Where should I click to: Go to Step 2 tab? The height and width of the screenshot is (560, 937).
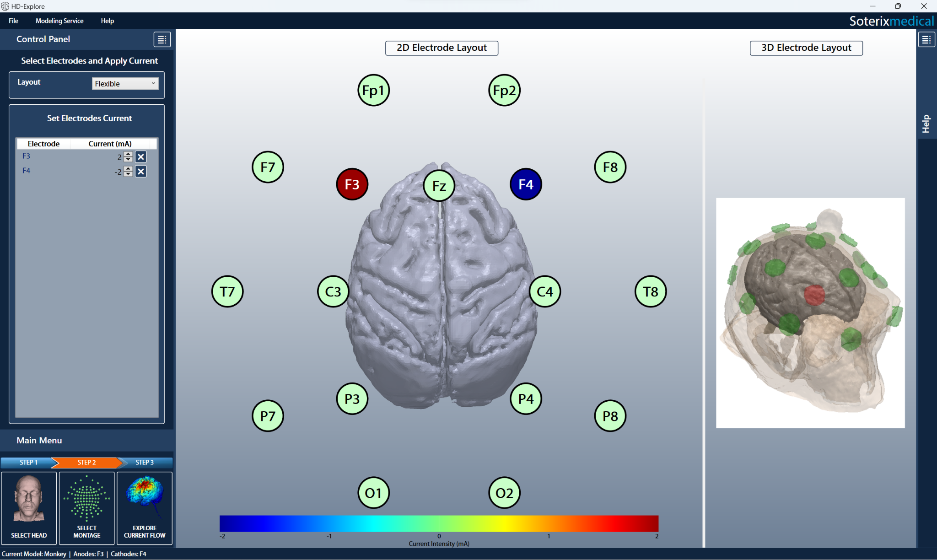pos(86,463)
